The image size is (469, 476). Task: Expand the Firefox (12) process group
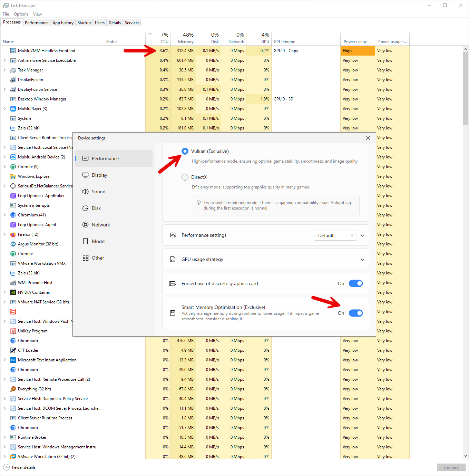(x=4, y=234)
